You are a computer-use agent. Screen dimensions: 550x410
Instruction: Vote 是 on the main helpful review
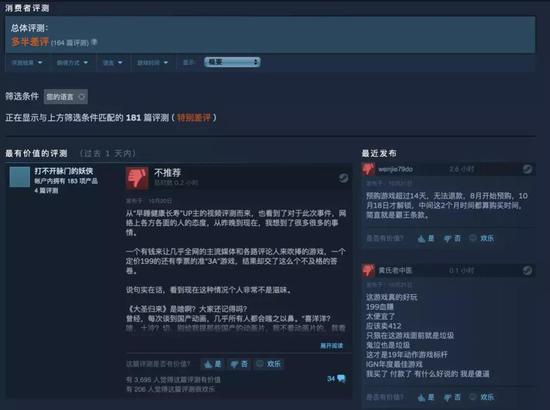point(212,364)
